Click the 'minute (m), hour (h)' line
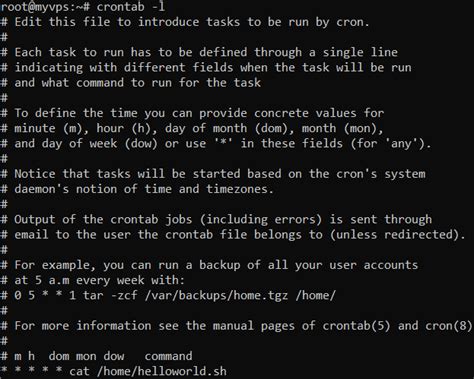The width and height of the screenshot is (474, 379). (x=192, y=128)
